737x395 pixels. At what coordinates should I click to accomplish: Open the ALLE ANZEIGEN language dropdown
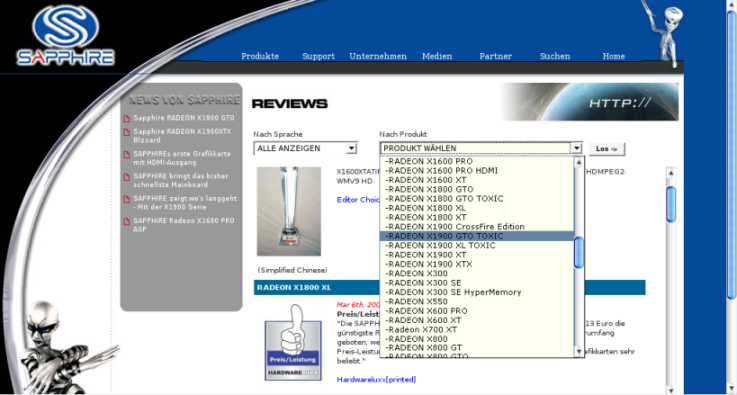pyautogui.click(x=305, y=148)
